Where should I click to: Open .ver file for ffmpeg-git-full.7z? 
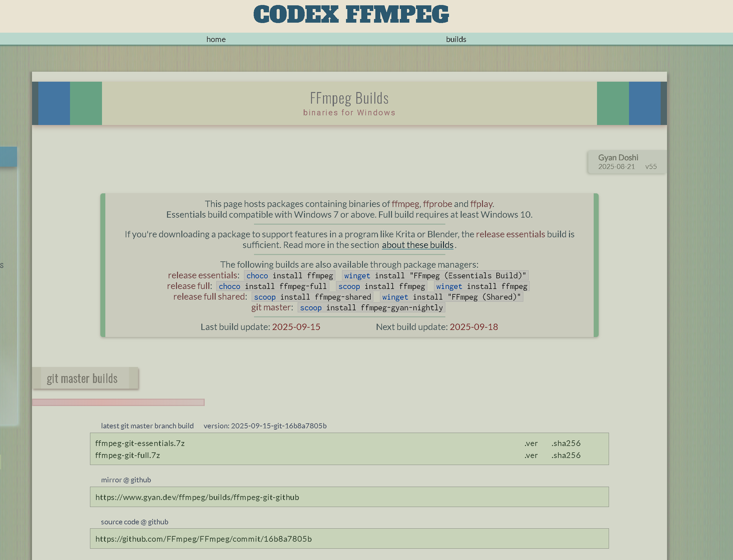[x=531, y=455]
